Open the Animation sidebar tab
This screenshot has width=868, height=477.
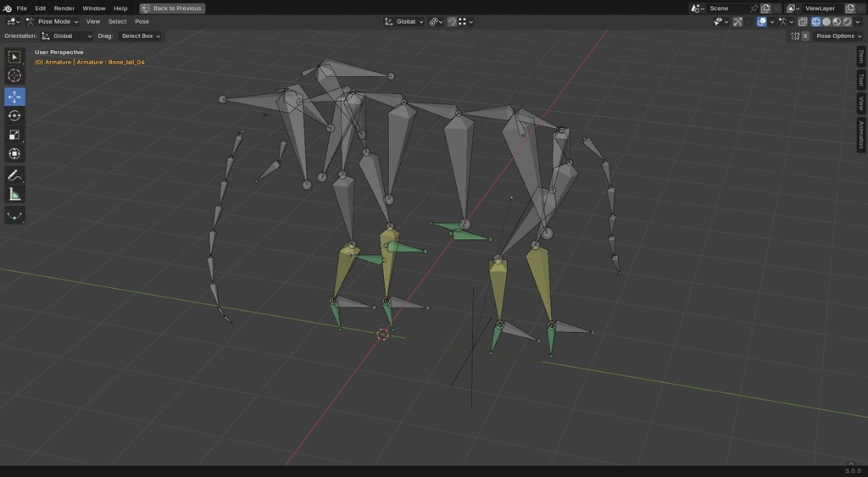(x=861, y=135)
